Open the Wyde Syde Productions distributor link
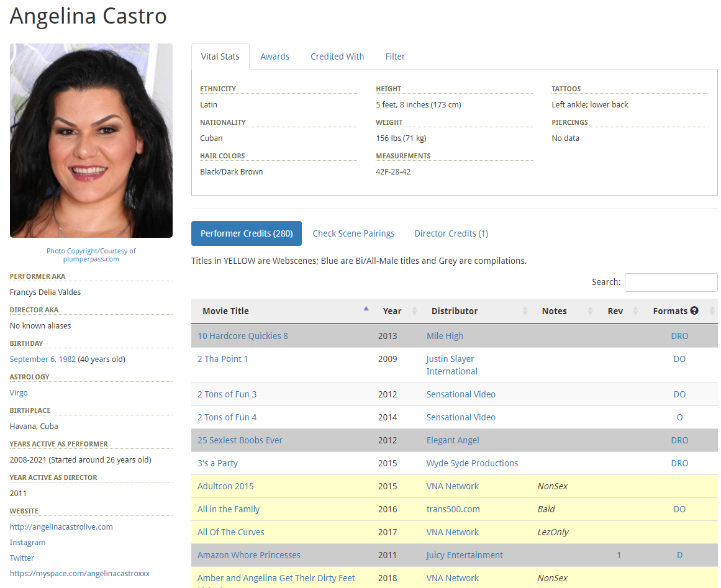 pos(472,463)
